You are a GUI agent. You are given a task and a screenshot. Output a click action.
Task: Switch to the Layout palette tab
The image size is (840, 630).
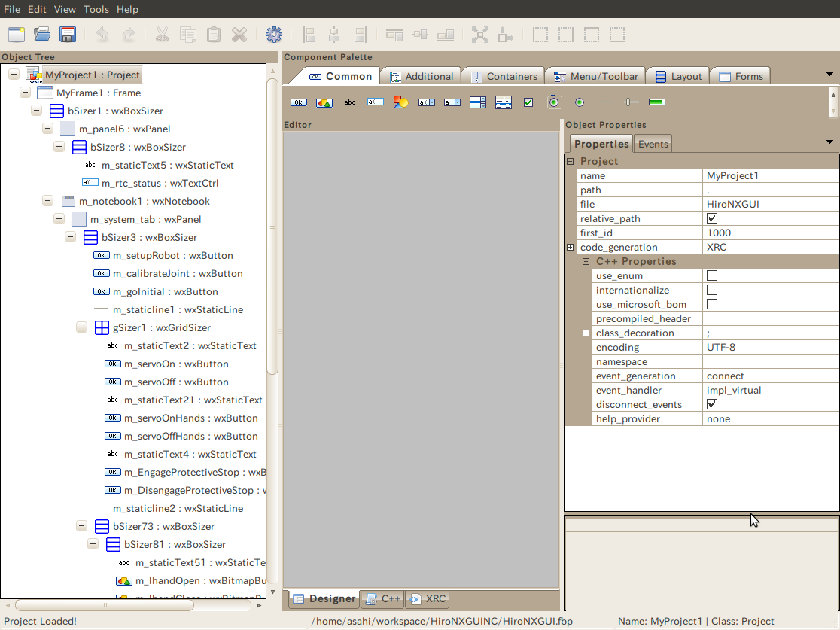coord(678,76)
